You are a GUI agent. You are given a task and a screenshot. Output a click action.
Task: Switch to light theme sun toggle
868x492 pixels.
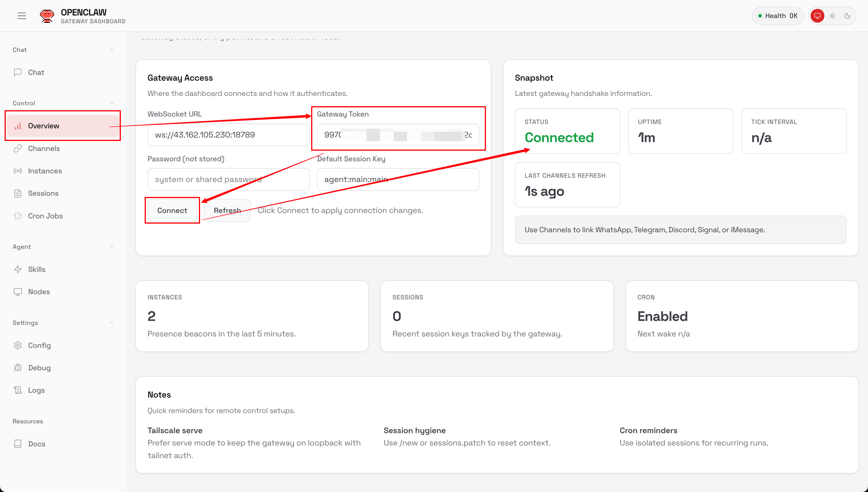tap(832, 16)
